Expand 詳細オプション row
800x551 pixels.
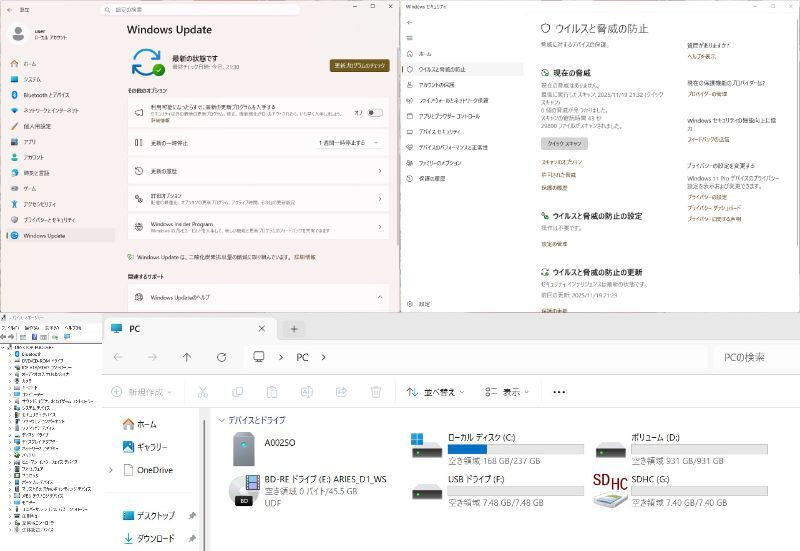[x=259, y=198]
